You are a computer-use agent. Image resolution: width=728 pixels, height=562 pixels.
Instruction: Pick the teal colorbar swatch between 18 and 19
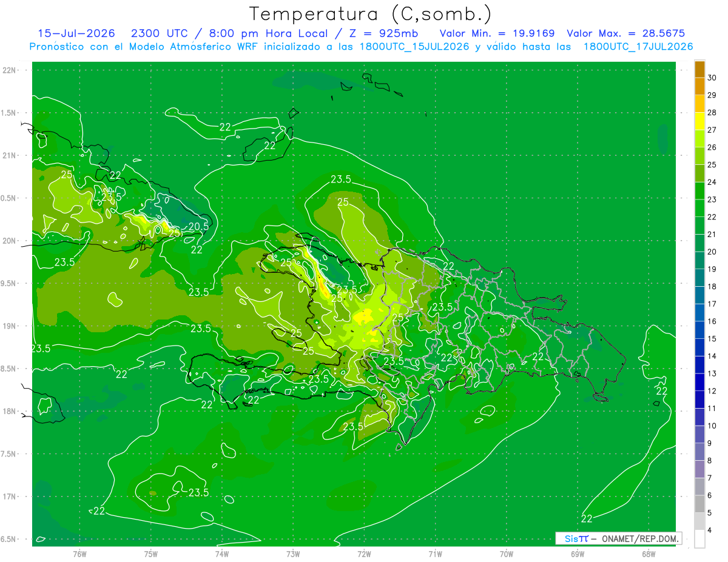699,278
